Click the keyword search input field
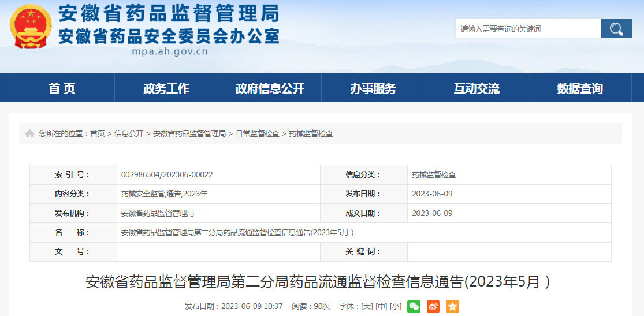The width and height of the screenshot is (644, 316). point(528,29)
